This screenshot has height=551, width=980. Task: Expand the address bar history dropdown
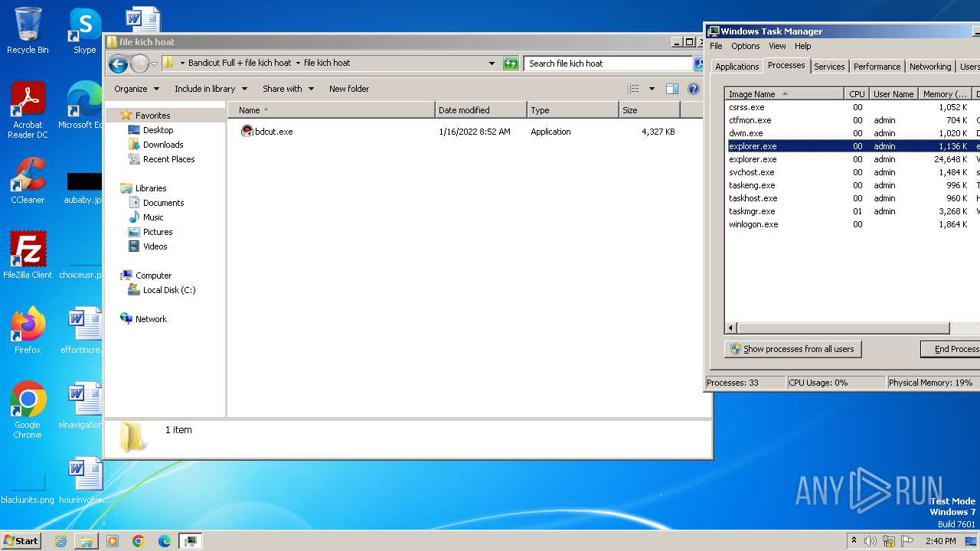click(492, 64)
